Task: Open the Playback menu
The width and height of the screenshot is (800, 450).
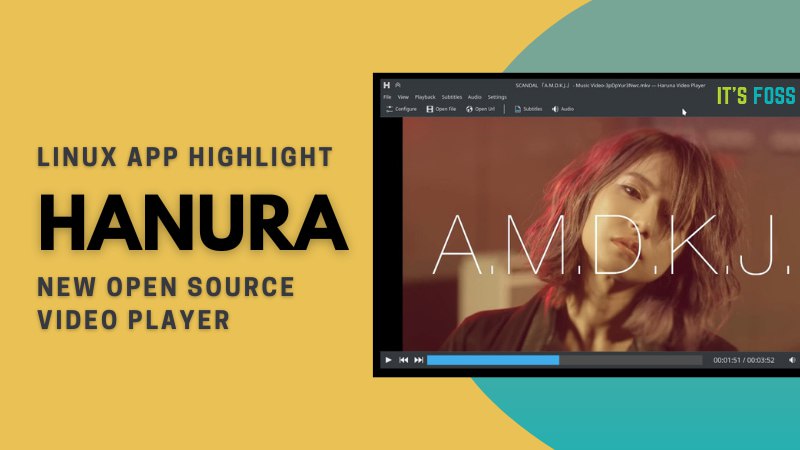Action: point(425,97)
